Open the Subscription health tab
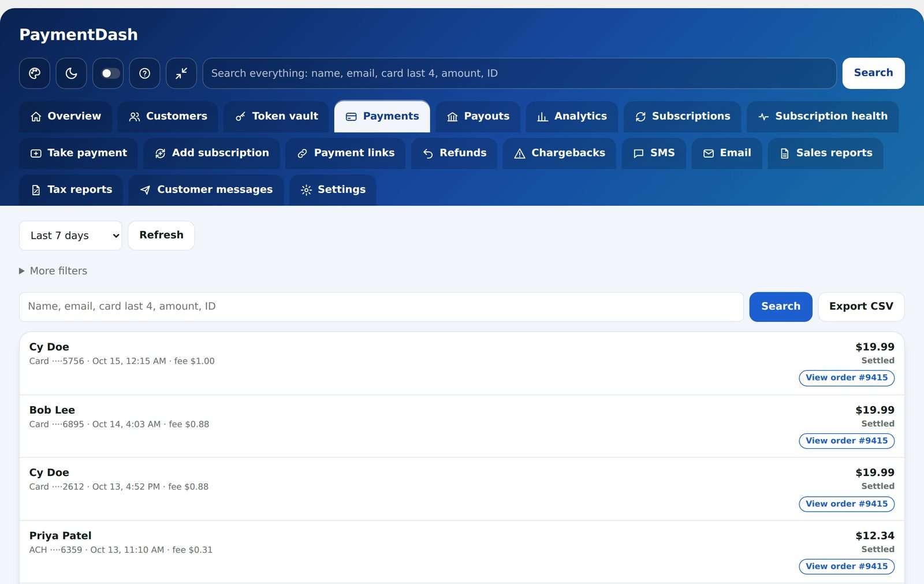The image size is (924, 584). tap(823, 117)
